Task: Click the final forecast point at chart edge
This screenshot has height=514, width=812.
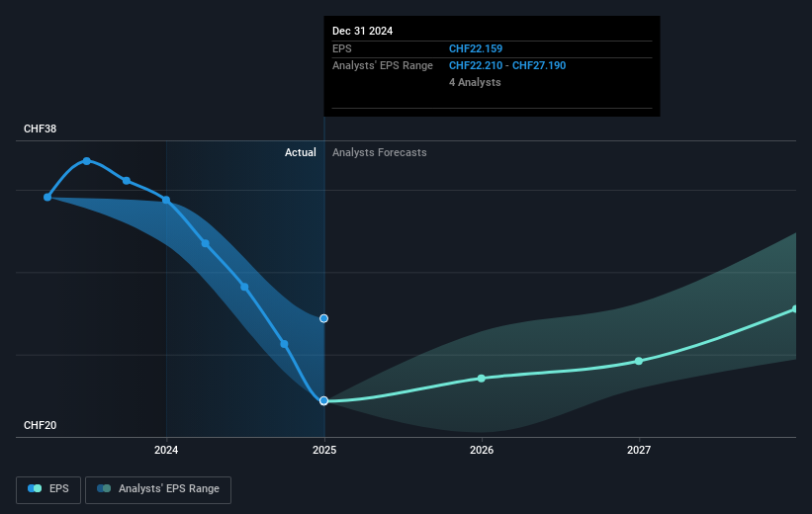Action: click(795, 309)
